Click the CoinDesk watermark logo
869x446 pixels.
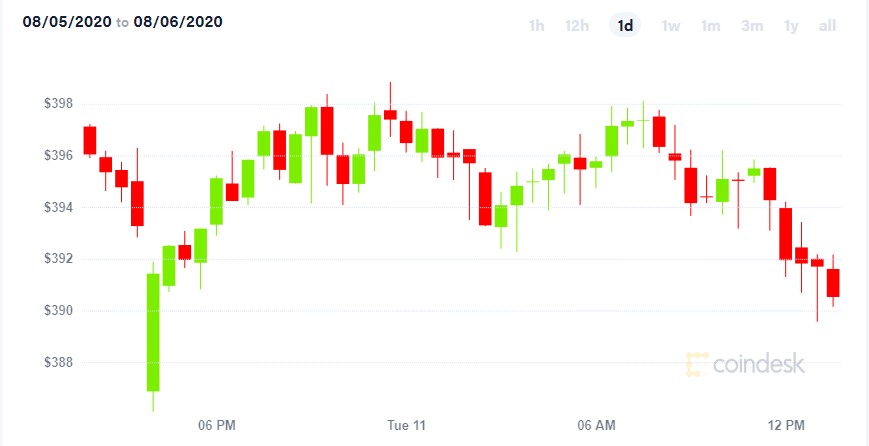coord(745,364)
